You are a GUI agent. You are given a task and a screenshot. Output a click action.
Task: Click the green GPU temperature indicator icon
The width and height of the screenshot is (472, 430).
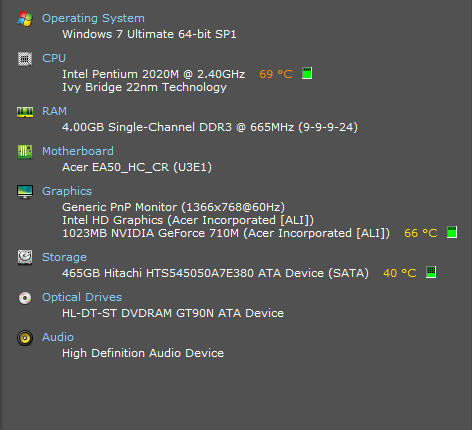pyautogui.click(x=452, y=232)
